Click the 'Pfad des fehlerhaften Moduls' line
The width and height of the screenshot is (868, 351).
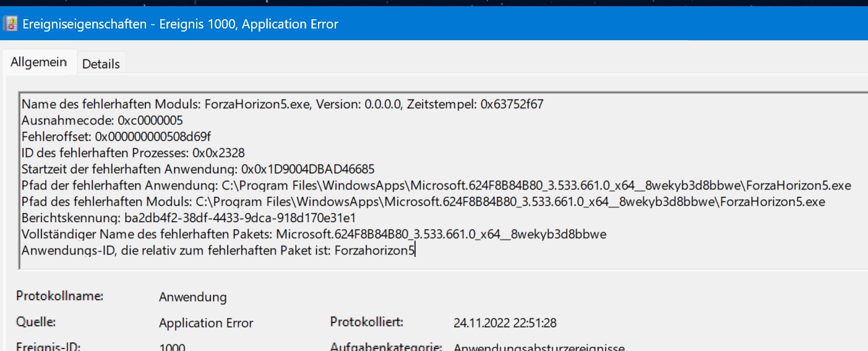tap(423, 202)
